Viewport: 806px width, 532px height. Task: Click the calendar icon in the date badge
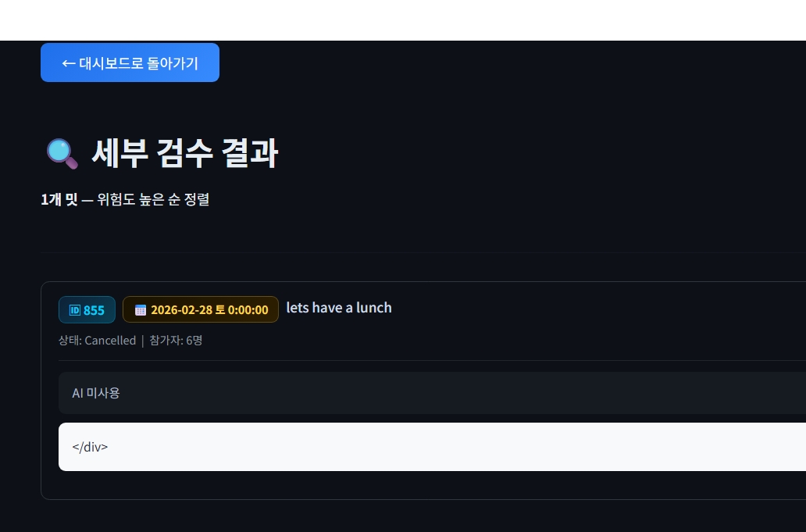tap(141, 310)
